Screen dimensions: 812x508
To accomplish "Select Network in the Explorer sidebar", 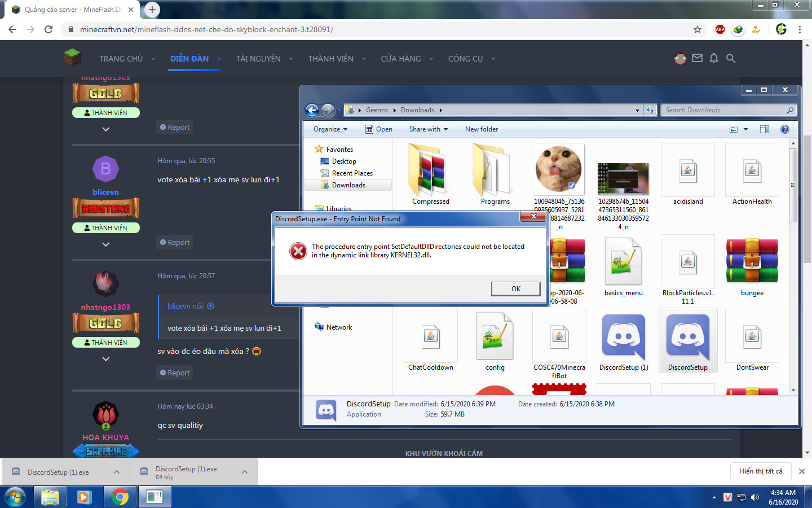I will 333,327.
